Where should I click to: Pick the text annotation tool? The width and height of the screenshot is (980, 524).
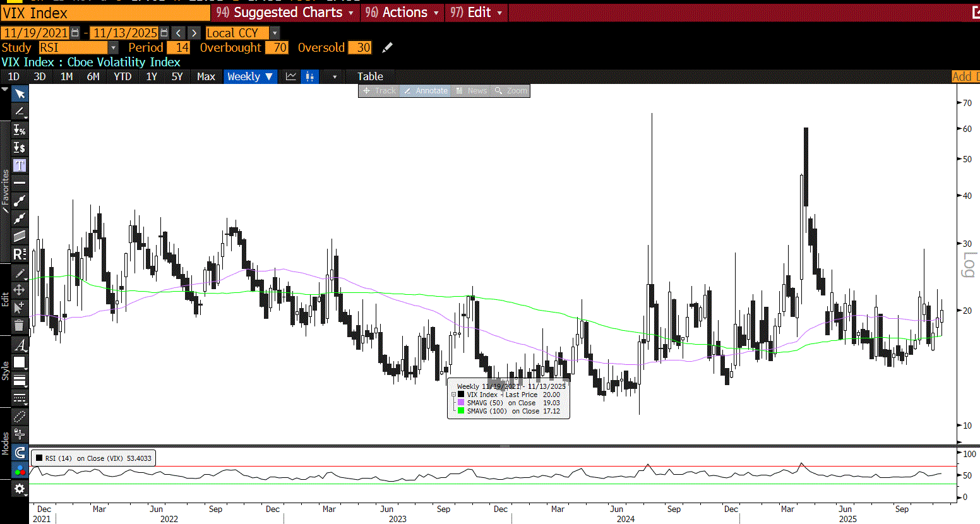20,165
